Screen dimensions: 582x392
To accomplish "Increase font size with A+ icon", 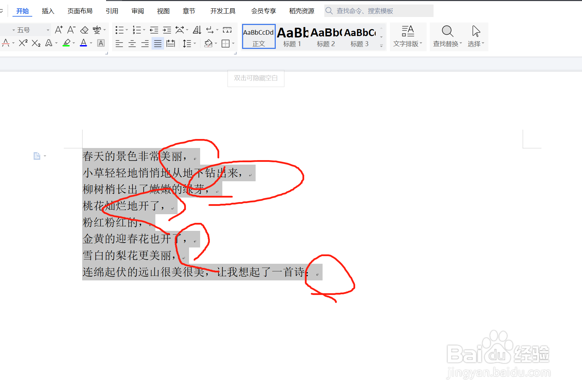I will pos(59,30).
